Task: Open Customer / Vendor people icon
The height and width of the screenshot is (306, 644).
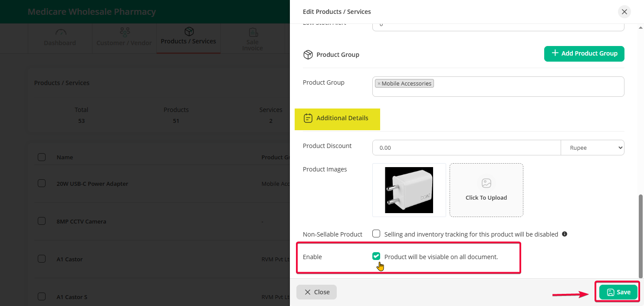Action: click(125, 32)
